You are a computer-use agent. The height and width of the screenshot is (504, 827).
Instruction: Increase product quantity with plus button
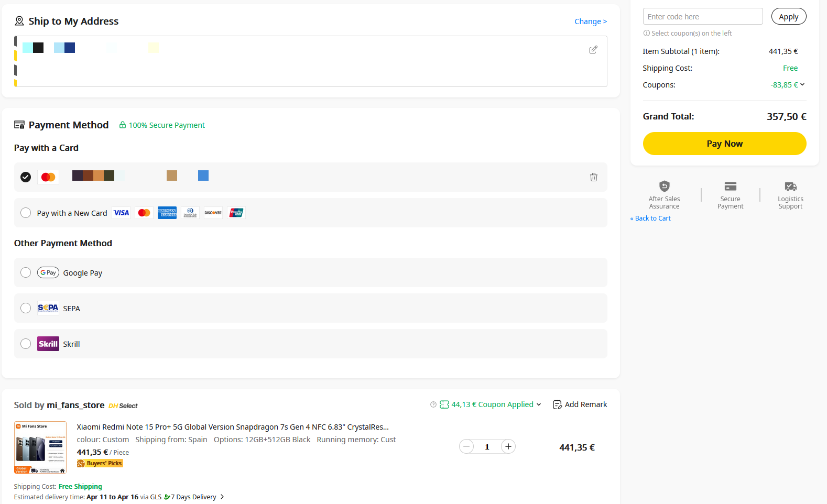click(x=508, y=446)
